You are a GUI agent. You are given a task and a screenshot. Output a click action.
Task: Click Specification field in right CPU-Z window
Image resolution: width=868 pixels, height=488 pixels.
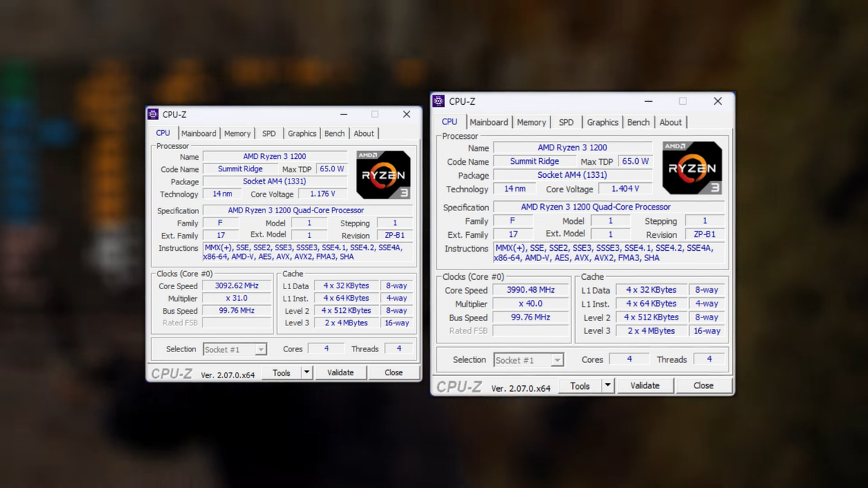608,207
